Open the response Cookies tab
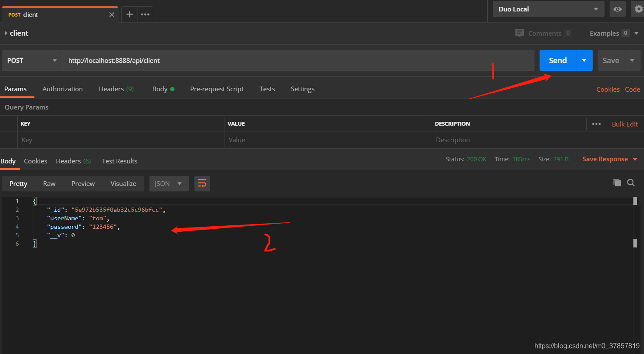Viewport: 644px width, 354px height. coord(36,161)
